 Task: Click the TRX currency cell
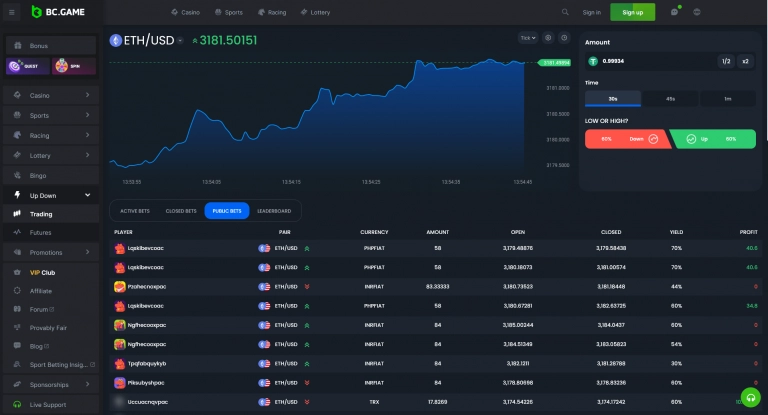tap(374, 402)
